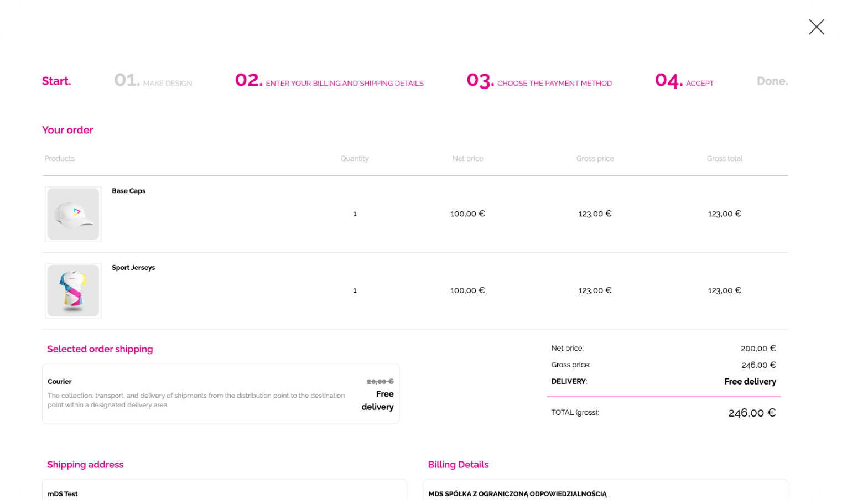Select the Courier shipping option card
This screenshot has height=504, width=842.
pos(220,393)
